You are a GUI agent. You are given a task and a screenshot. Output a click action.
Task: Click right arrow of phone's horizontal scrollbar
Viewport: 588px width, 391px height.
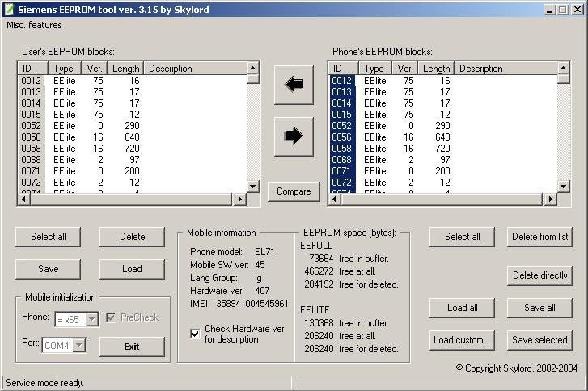550,200
